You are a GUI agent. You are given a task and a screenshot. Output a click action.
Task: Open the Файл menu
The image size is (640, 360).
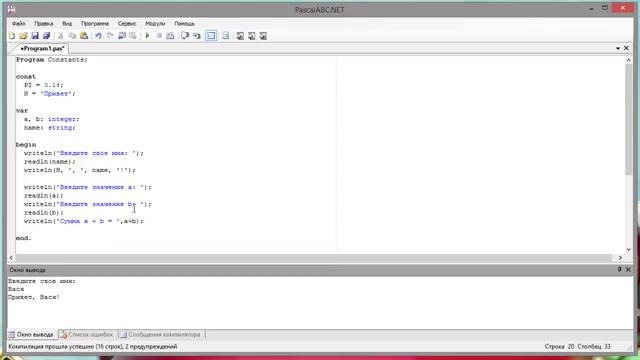(x=18, y=24)
